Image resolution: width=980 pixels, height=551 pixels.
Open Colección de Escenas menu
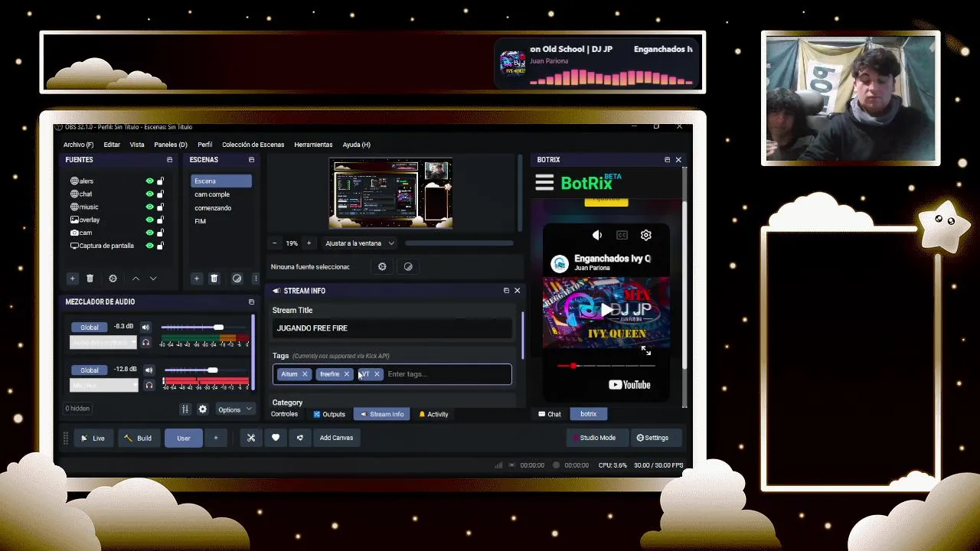click(253, 145)
